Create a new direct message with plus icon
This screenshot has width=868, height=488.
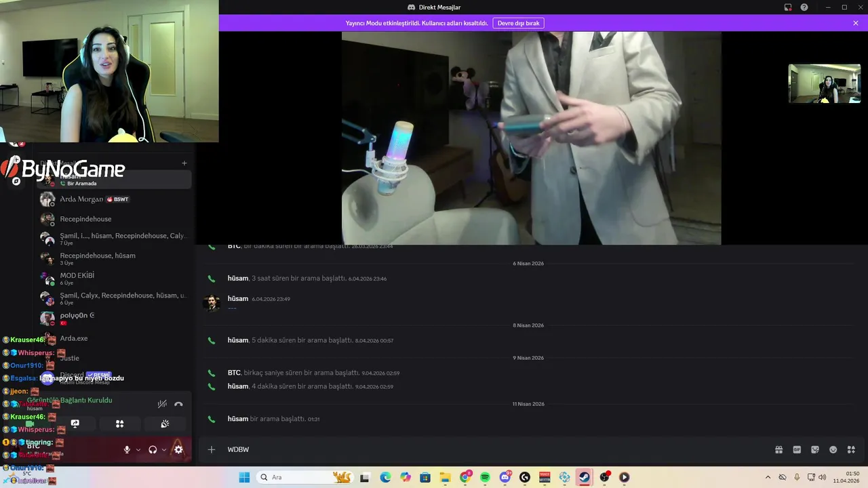[x=184, y=163]
